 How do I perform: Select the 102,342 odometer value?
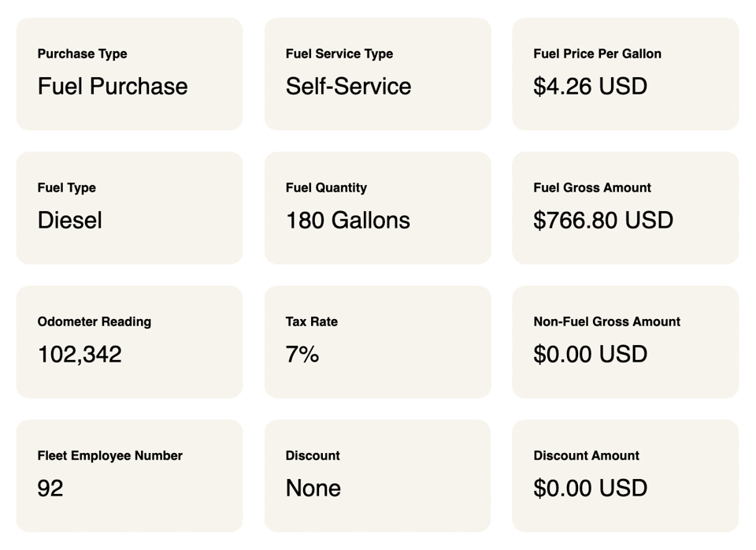pyautogui.click(x=80, y=354)
